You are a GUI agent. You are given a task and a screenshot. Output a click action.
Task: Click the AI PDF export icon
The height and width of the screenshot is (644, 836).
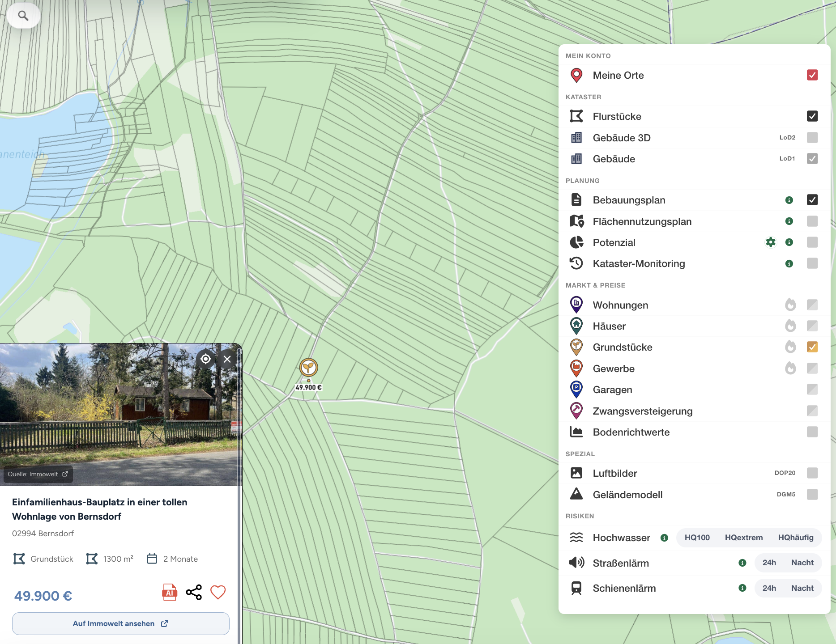169,592
